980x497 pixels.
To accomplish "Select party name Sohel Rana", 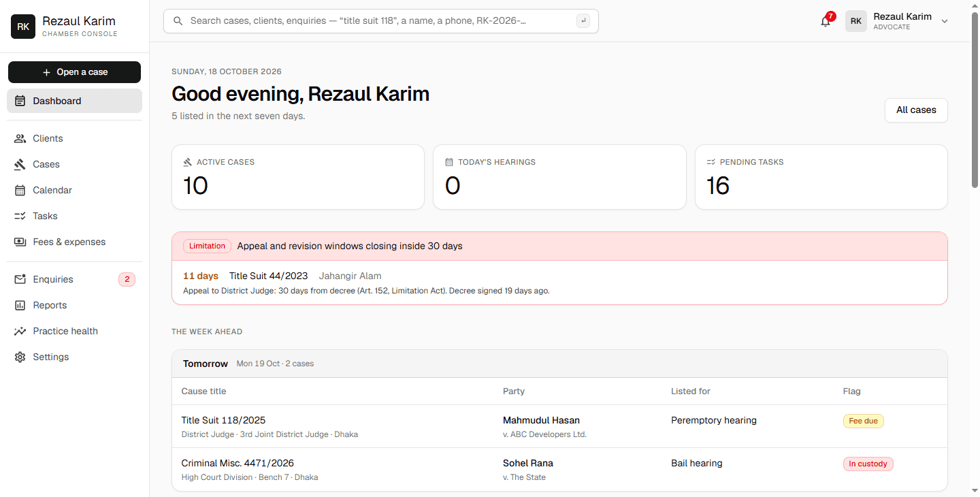I will [x=528, y=463].
